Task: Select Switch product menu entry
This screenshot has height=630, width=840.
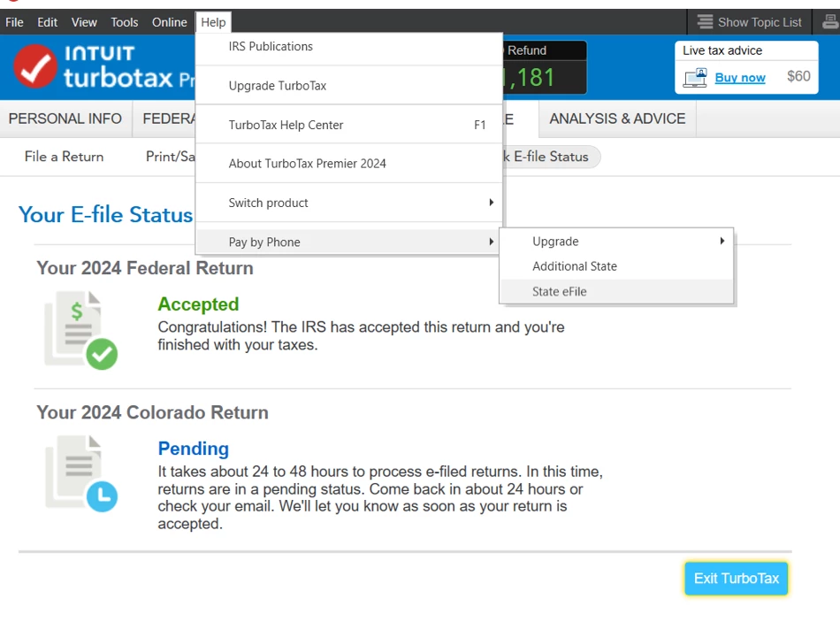Action: (x=349, y=203)
